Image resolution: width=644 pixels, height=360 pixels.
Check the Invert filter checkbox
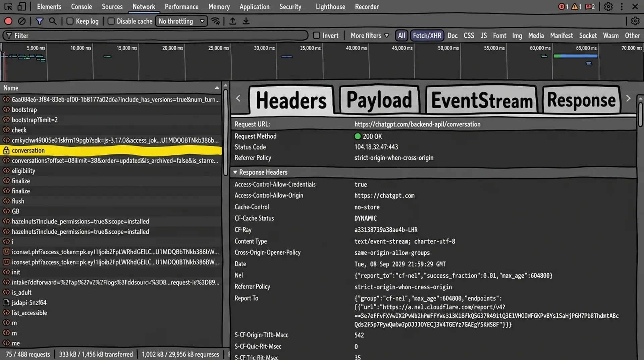316,35
